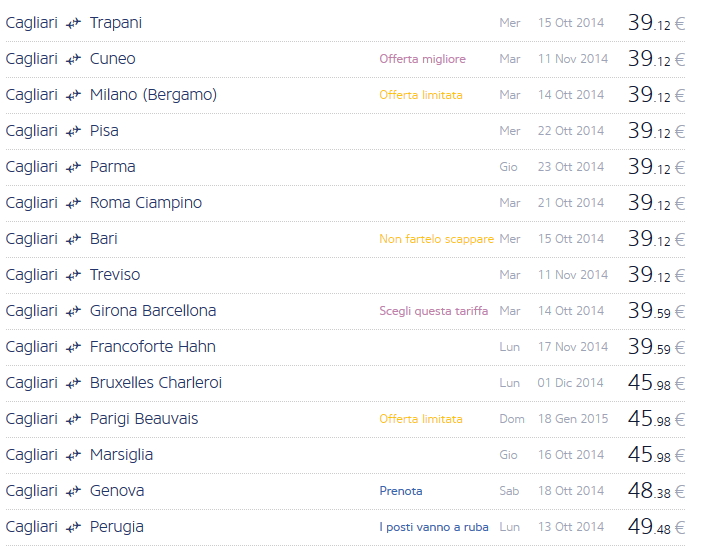Click the 45.98 € price for Marsiglia

tap(655, 455)
